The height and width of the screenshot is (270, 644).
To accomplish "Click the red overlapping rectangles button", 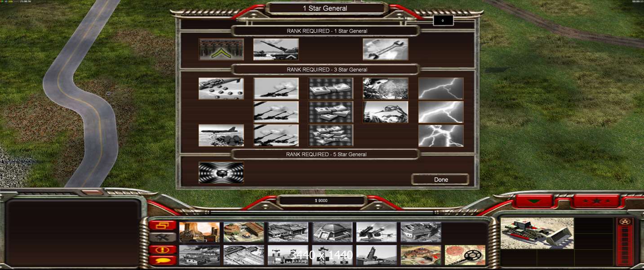I will [x=163, y=225].
